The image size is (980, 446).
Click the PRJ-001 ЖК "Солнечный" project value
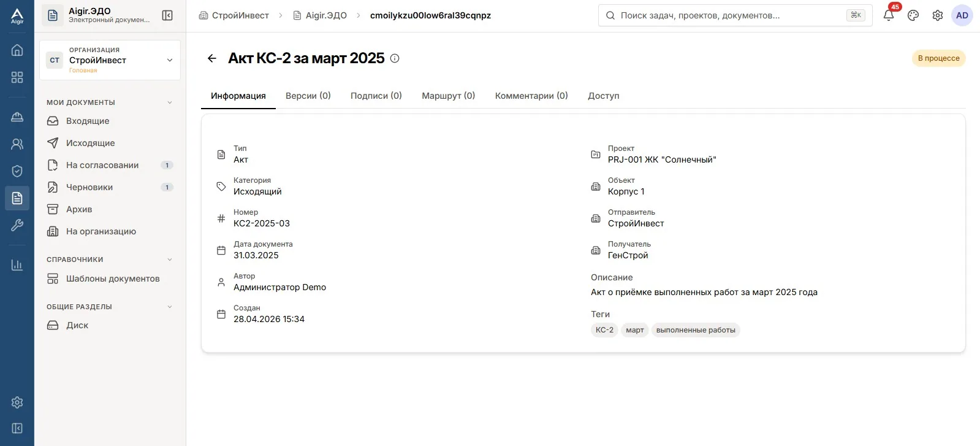(x=662, y=160)
